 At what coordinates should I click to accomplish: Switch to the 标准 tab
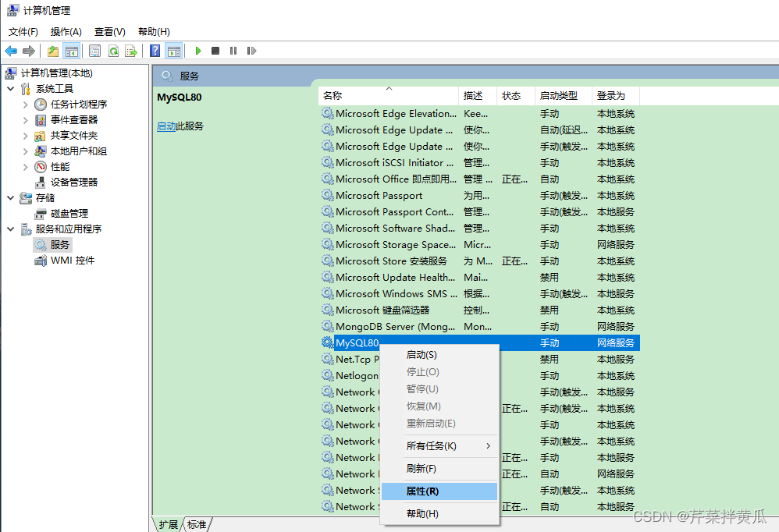click(197, 524)
